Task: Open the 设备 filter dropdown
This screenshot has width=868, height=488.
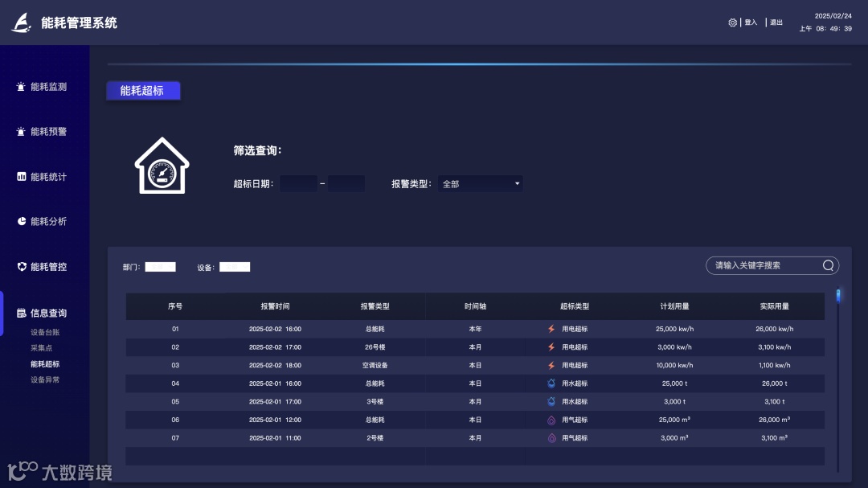Action: tap(235, 267)
